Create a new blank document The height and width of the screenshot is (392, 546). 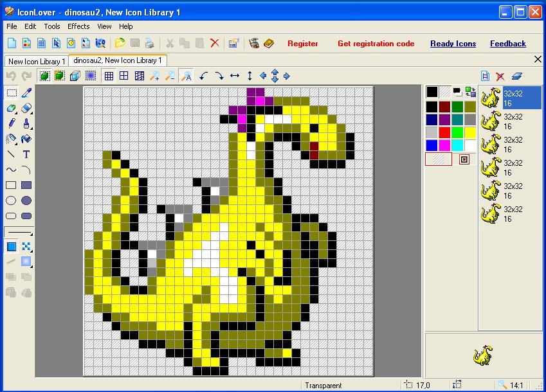12,43
